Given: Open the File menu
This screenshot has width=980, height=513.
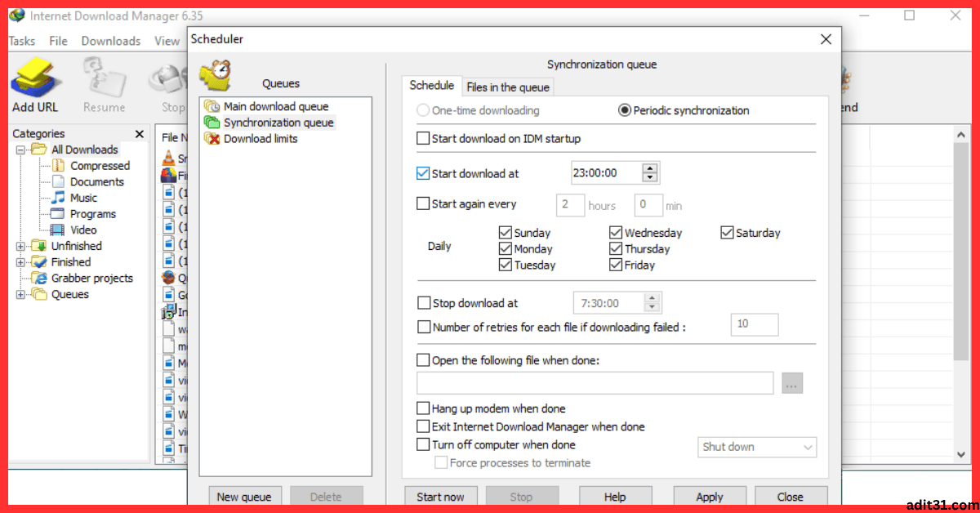Looking at the screenshot, I should tap(59, 41).
